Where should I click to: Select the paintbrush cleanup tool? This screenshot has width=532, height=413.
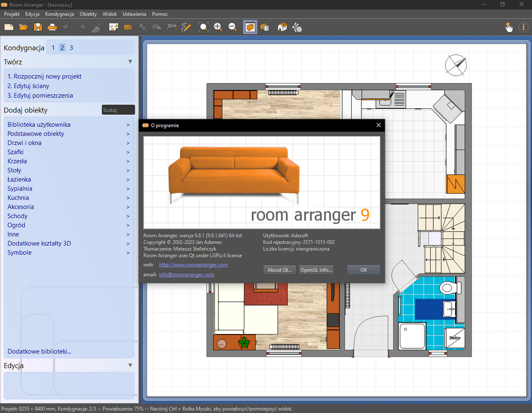[96, 27]
